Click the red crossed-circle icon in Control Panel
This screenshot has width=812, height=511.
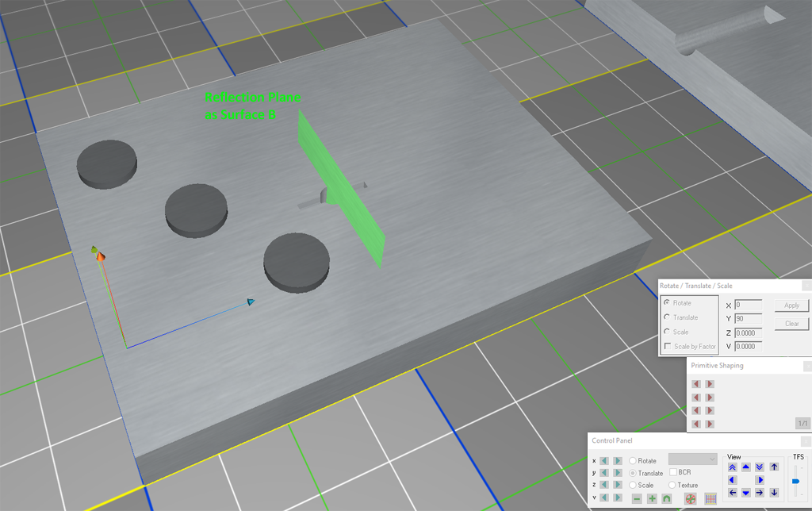(x=691, y=498)
